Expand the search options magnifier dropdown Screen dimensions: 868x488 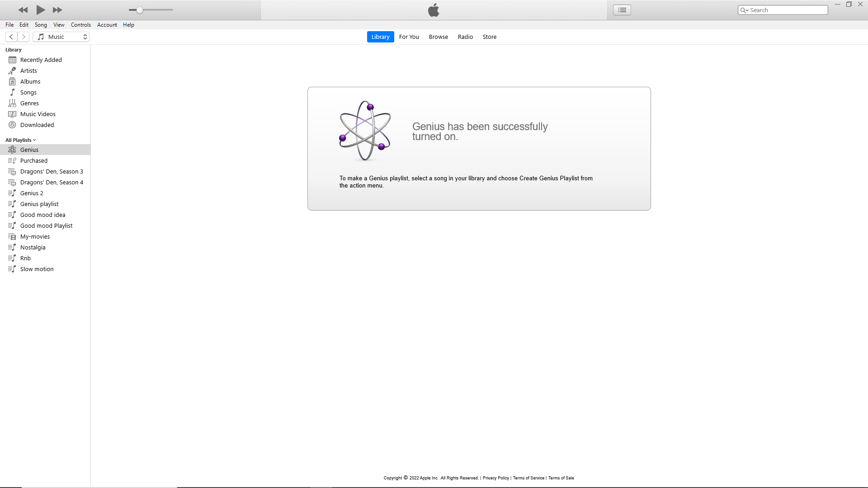(x=744, y=10)
